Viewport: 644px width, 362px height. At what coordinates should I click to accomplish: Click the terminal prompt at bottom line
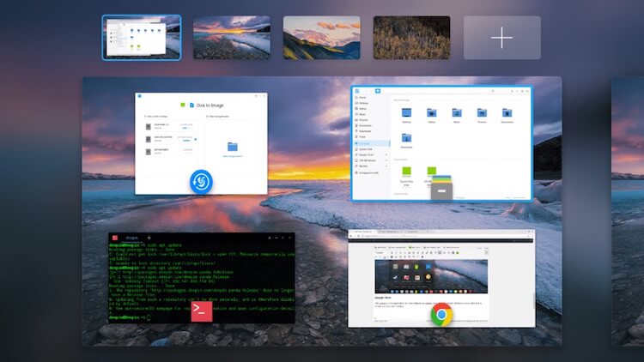coord(130,317)
